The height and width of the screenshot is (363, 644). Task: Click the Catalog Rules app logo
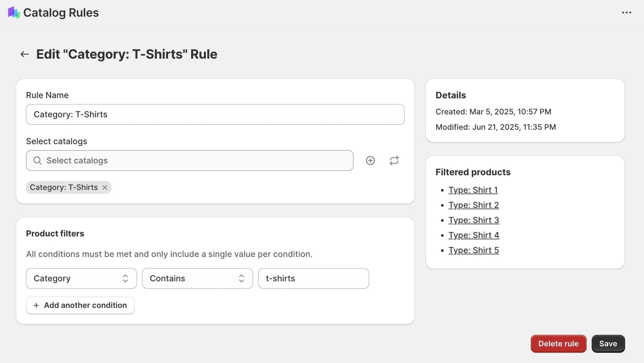coord(14,12)
